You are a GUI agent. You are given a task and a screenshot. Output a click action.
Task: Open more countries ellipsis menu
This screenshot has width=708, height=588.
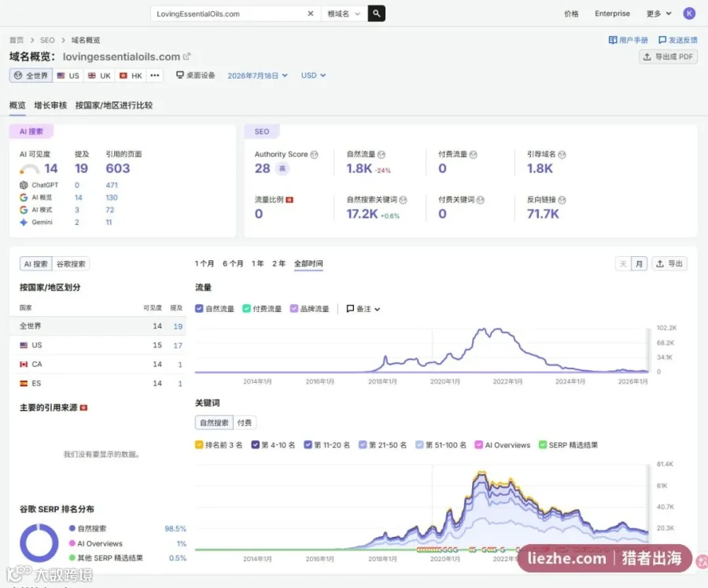click(x=155, y=75)
